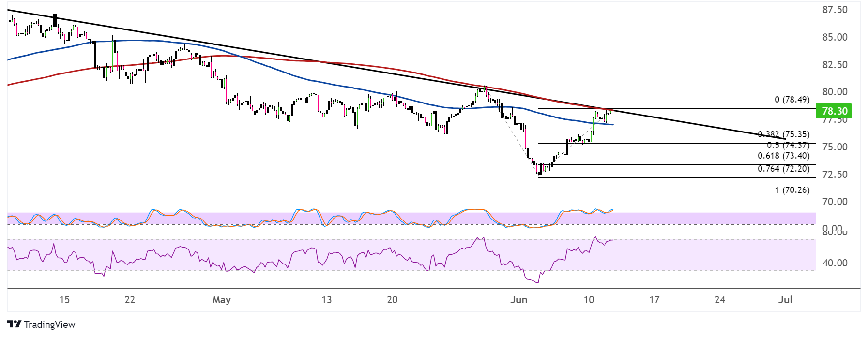Screen dimensions: 868x337
Task: Click the 40.00 RSI axis label
Action: pos(835,263)
